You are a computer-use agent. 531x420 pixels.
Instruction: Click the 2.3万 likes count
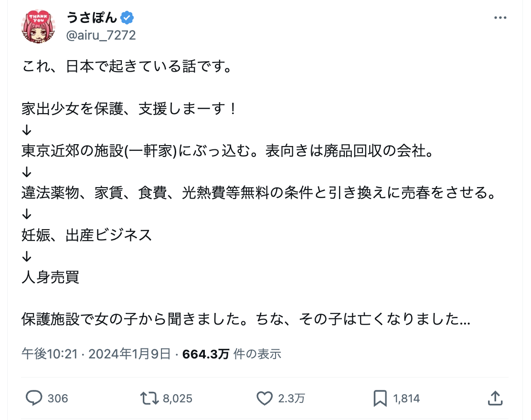[290, 398]
